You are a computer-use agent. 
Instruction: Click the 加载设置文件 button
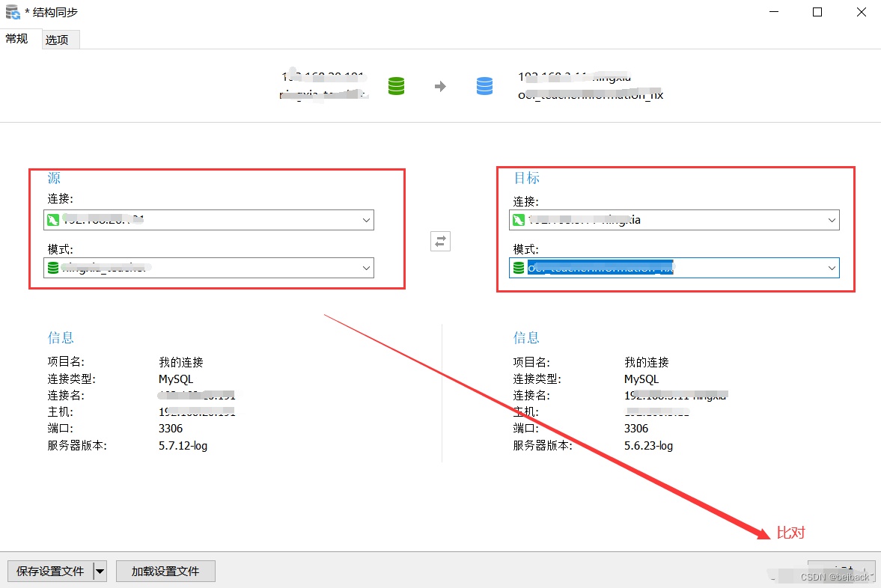[165, 571]
